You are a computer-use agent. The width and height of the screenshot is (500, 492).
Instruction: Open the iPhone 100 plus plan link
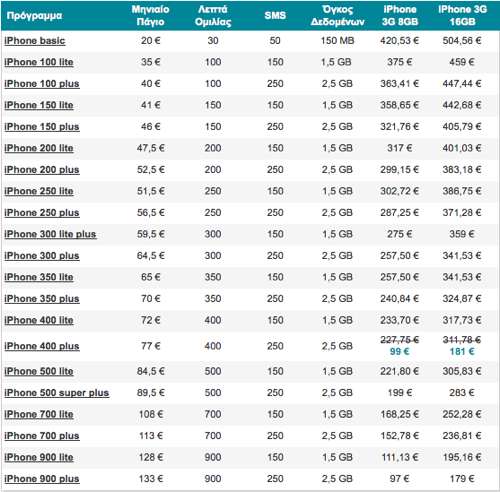(x=42, y=84)
